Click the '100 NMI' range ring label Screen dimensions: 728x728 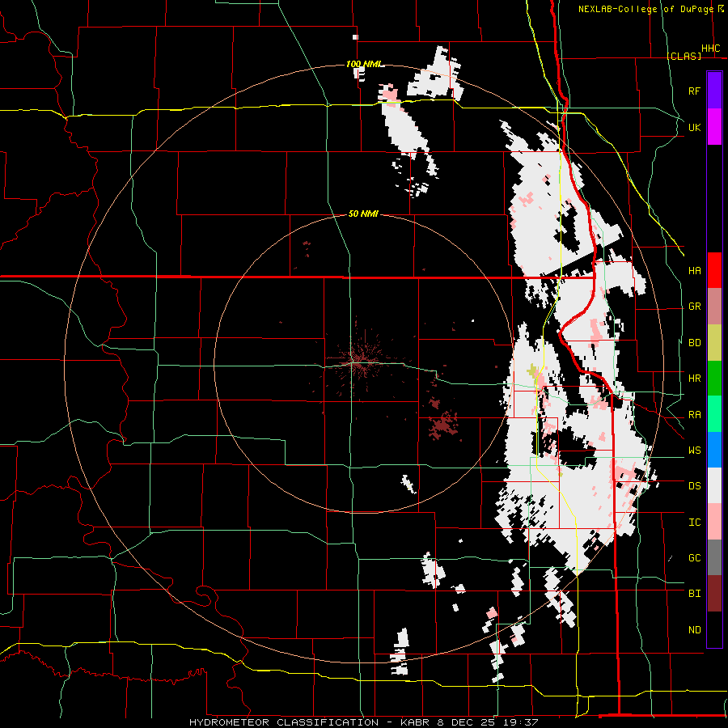pos(363,64)
